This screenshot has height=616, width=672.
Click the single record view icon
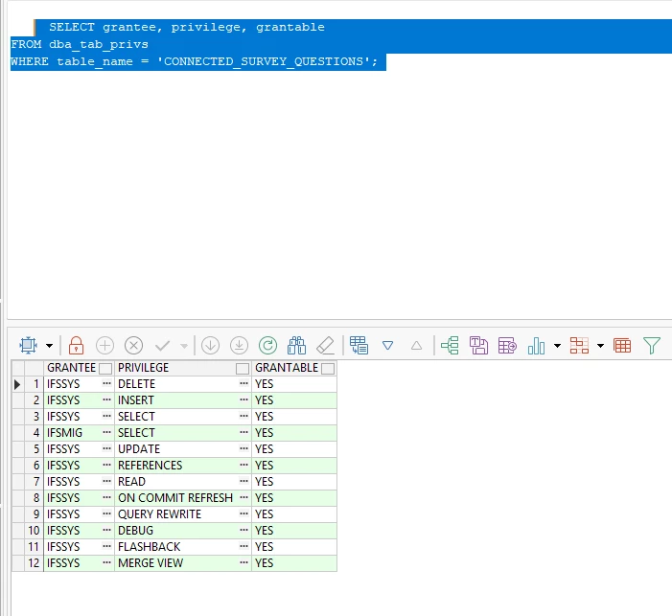pos(359,345)
